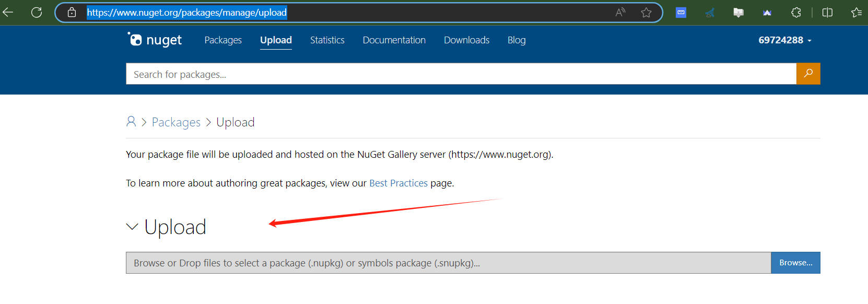868x304 pixels.
Task: Click the Browse... button
Action: pyautogui.click(x=795, y=263)
